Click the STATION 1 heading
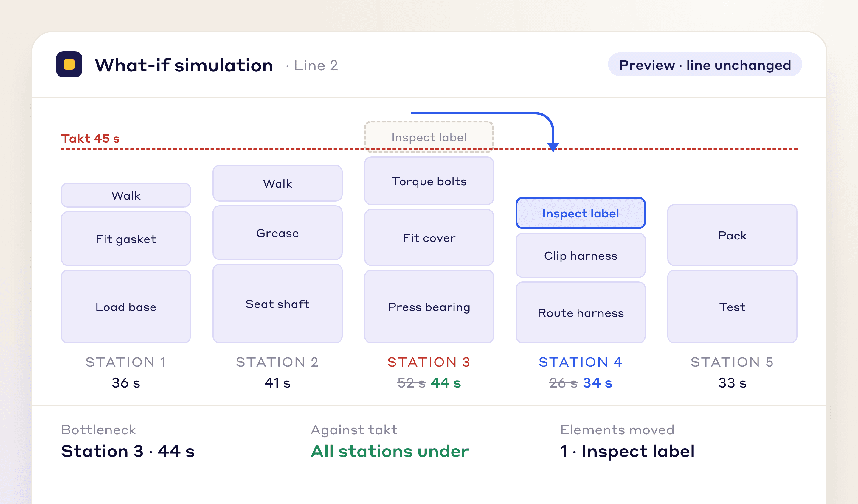Screen dimensions: 858x504 coord(126,362)
